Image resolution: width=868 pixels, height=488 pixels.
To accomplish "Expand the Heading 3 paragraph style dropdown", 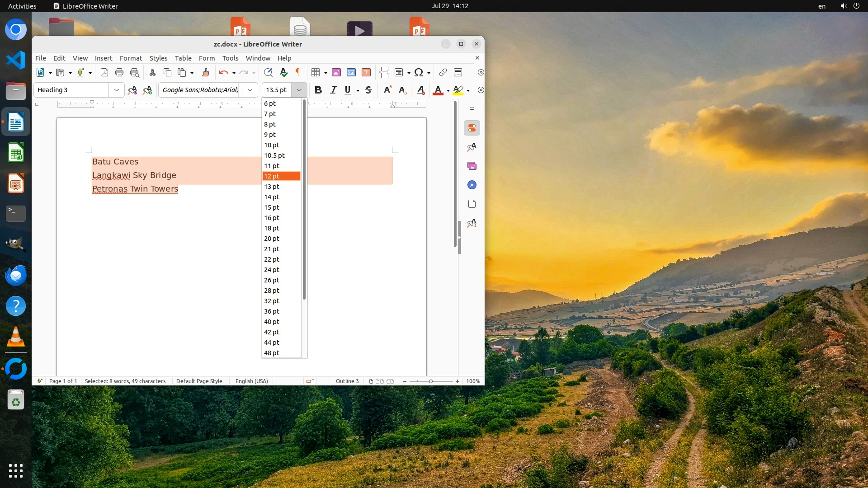I will click(x=117, y=90).
